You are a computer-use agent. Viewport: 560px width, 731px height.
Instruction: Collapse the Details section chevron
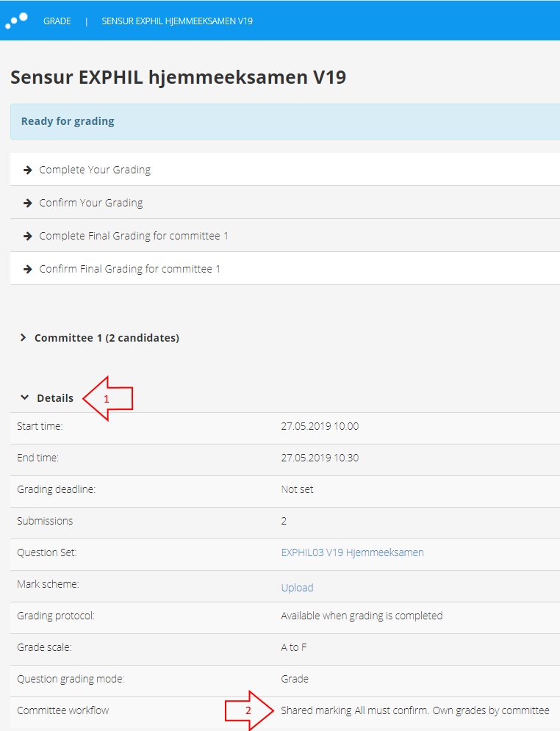(x=25, y=397)
